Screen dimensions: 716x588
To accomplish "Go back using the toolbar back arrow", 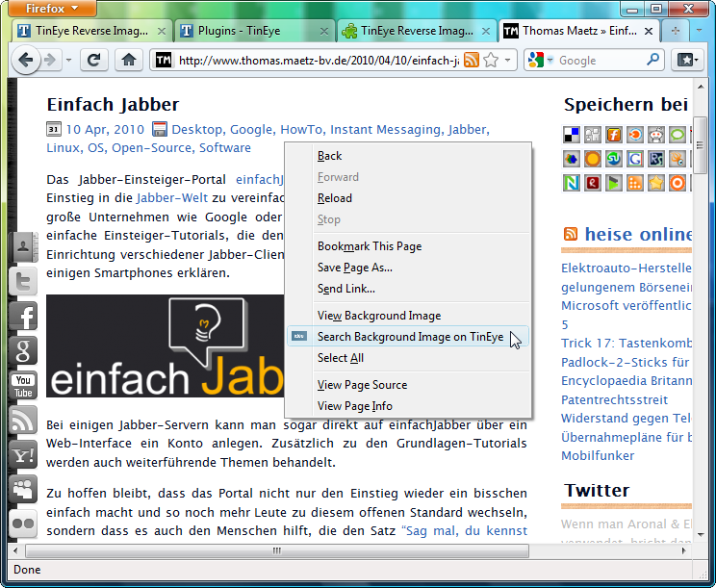I will pos(26,60).
